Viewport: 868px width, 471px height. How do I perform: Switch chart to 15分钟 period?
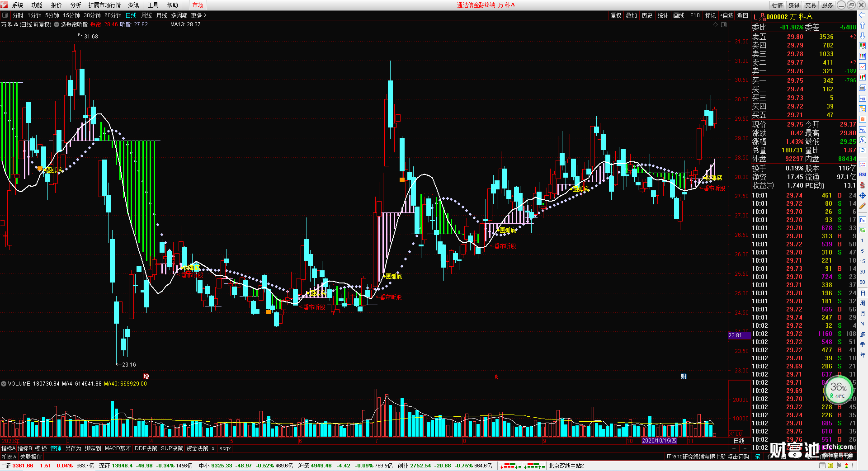tap(71, 15)
